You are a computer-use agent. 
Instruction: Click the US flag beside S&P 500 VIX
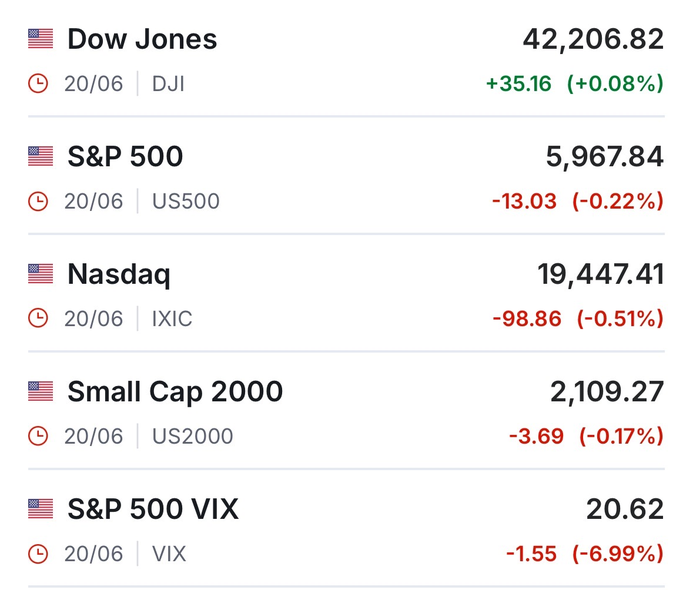[40, 509]
